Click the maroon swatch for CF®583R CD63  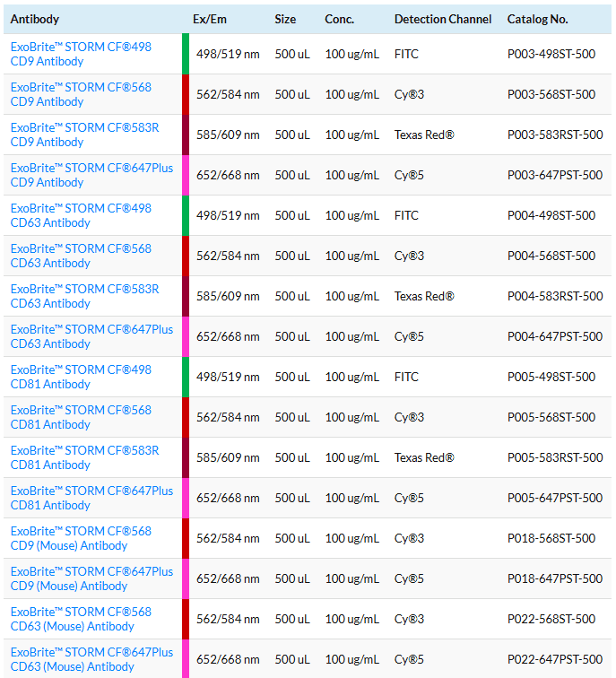click(x=186, y=296)
